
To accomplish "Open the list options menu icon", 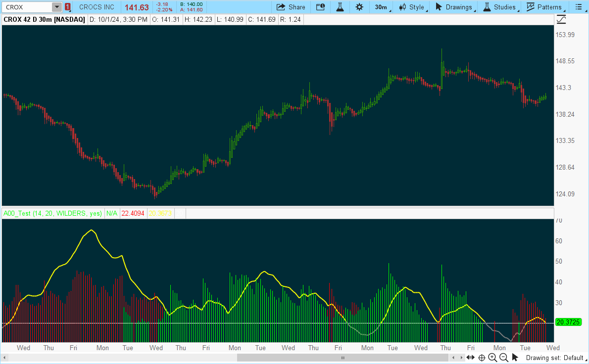I will pos(579,7).
